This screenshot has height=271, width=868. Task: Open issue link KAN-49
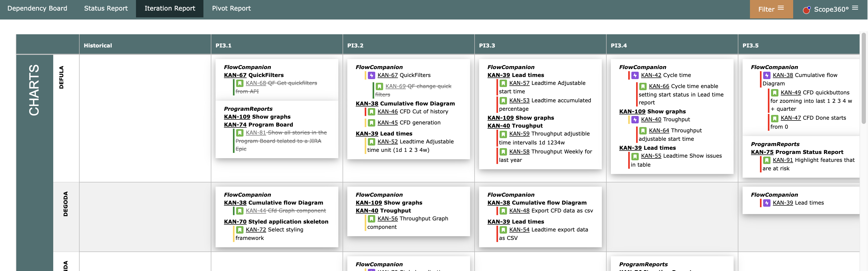pos(791,92)
